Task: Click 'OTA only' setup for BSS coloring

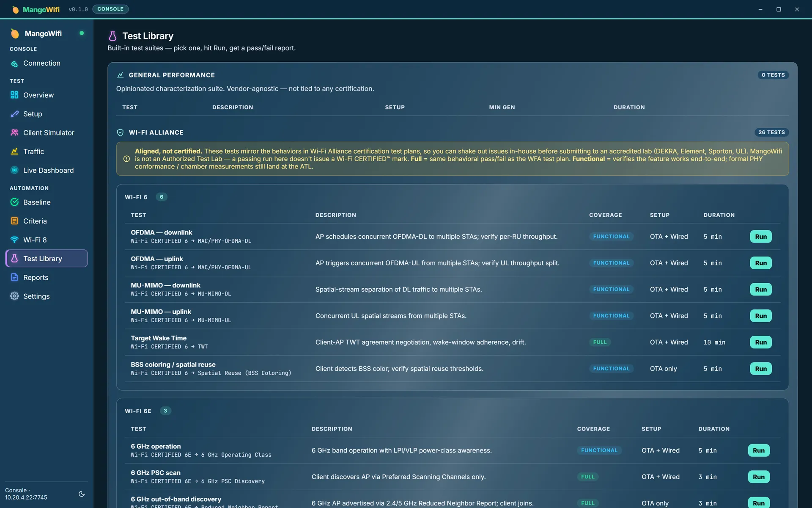Action: (x=663, y=369)
